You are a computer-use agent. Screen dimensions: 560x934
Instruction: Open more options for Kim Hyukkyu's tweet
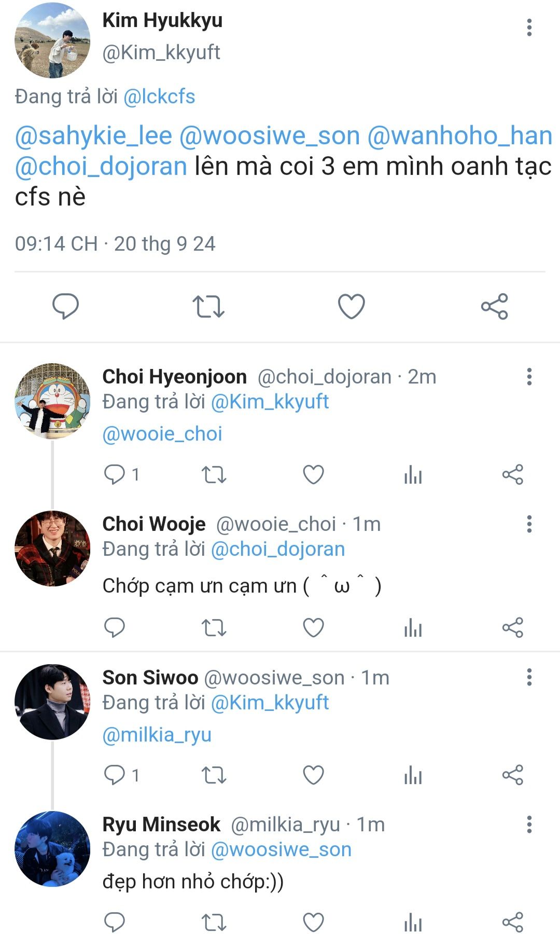point(529,28)
